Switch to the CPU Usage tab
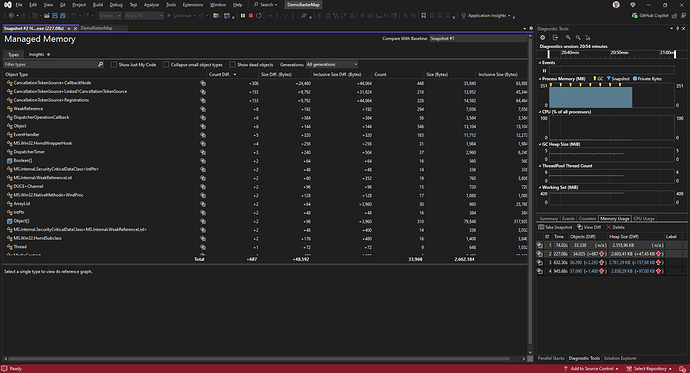This screenshot has height=373, width=690. coord(644,219)
